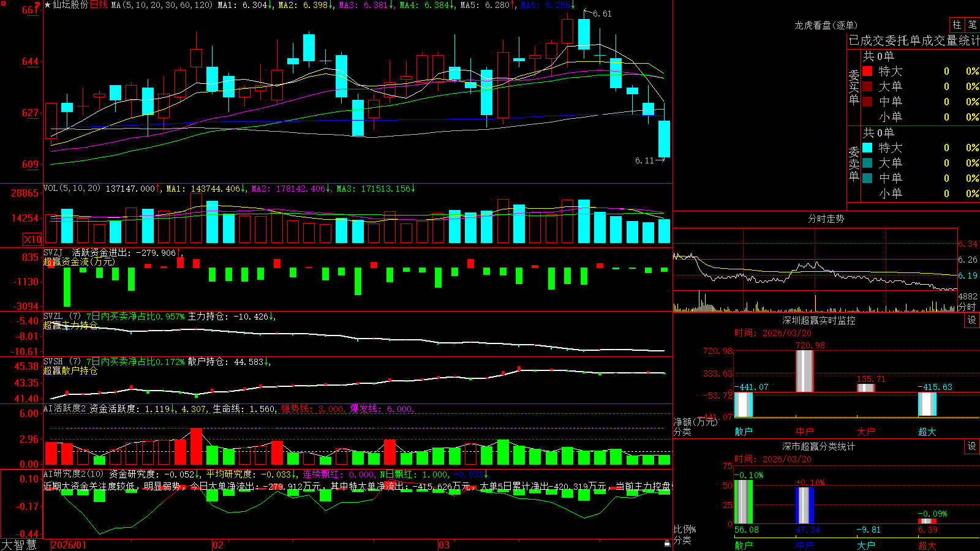Click the lock icon at chart bottom-right
This screenshot has width=980, height=551.
click(667, 543)
